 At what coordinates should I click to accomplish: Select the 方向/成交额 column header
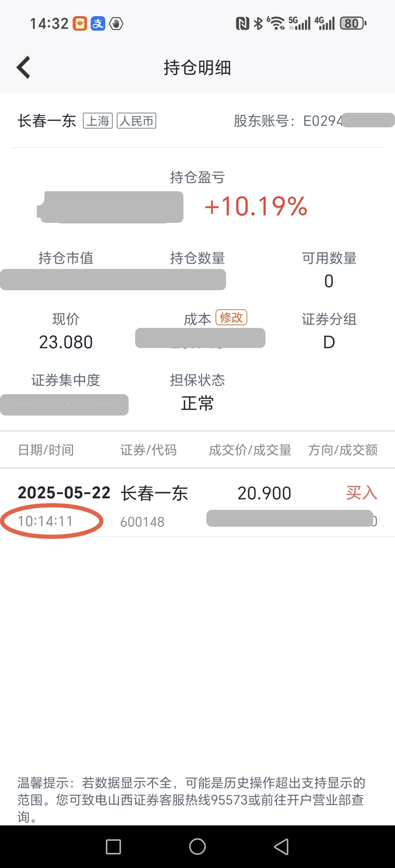[343, 450]
